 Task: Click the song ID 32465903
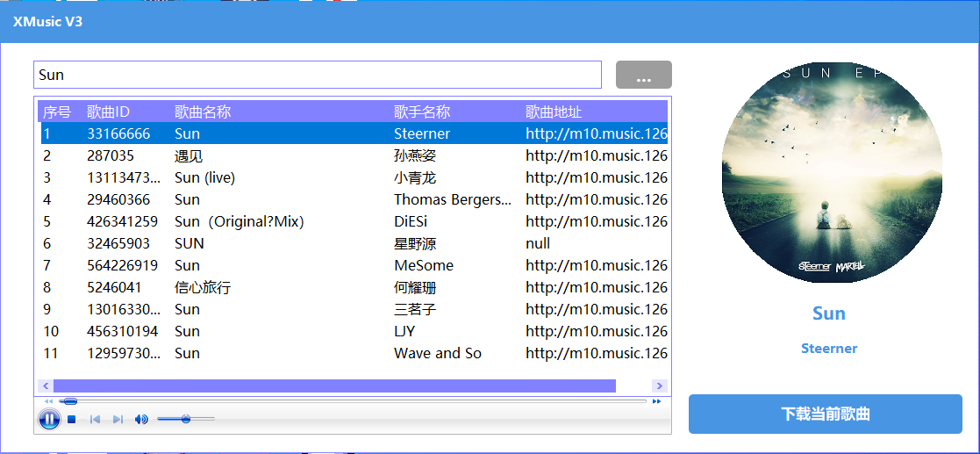pos(118,243)
